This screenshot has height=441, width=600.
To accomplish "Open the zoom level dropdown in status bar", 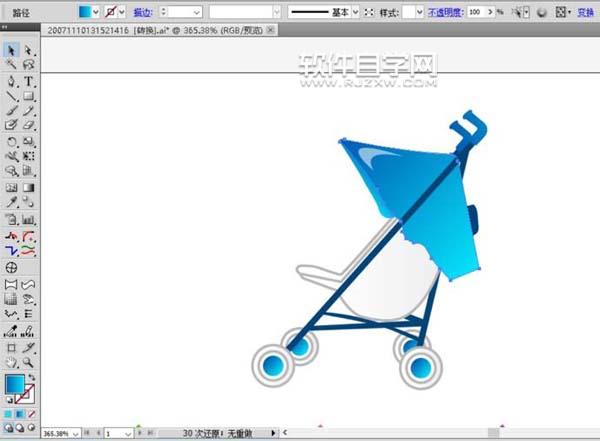I will 75,434.
